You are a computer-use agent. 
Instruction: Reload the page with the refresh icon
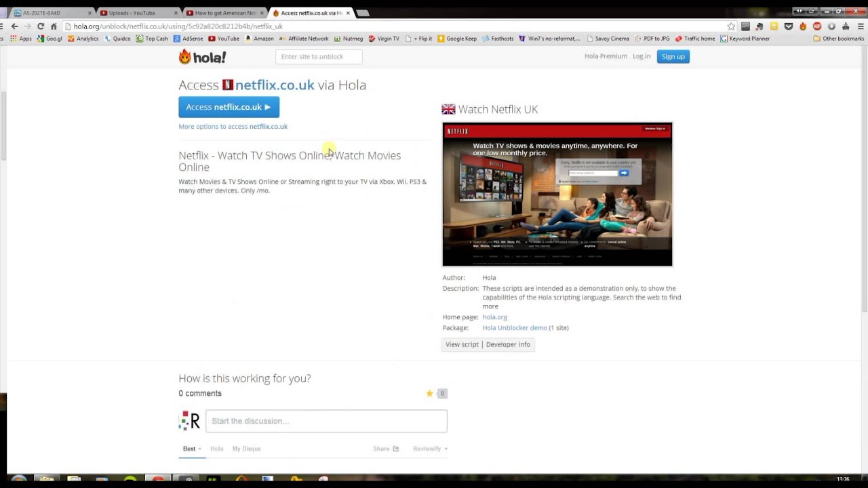pyautogui.click(x=41, y=26)
